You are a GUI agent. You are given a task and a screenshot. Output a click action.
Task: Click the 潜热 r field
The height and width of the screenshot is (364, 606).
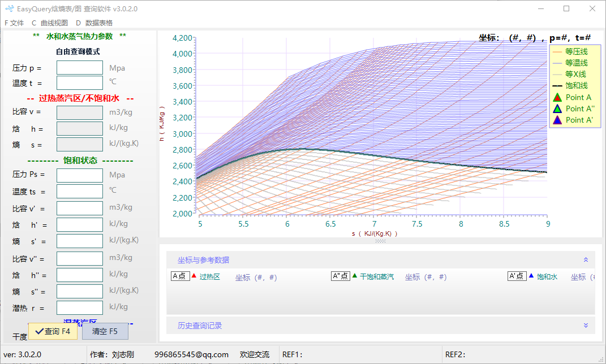click(x=80, y=307)
